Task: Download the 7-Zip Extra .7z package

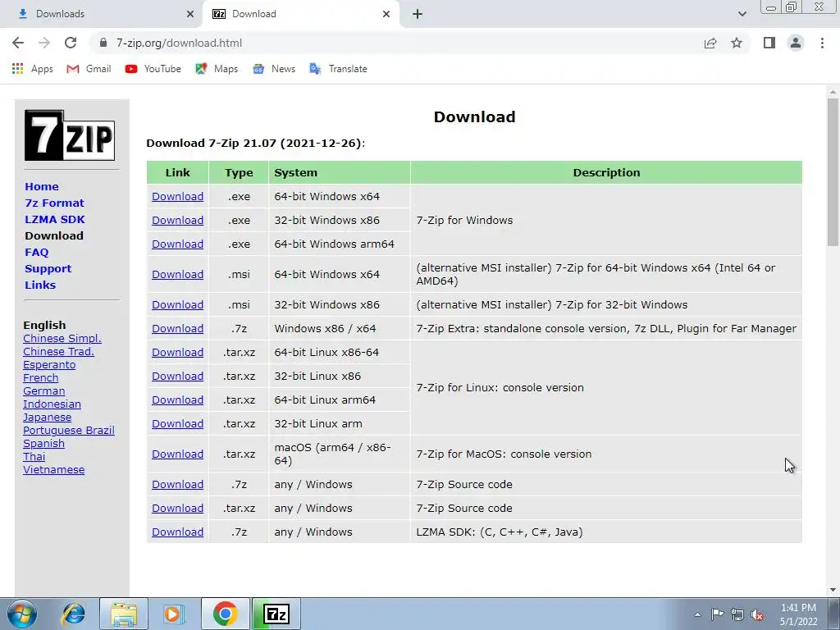Action: coord(177,328)
